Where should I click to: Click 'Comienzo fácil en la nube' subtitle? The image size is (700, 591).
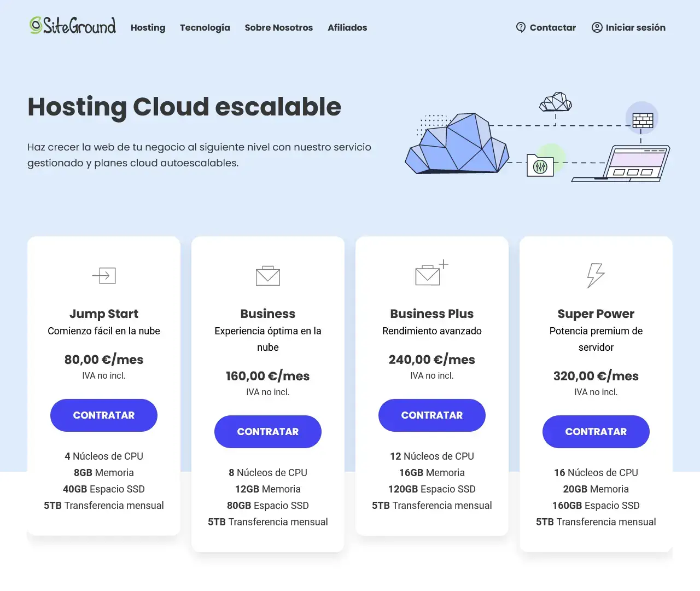click(x=104, y=331)
